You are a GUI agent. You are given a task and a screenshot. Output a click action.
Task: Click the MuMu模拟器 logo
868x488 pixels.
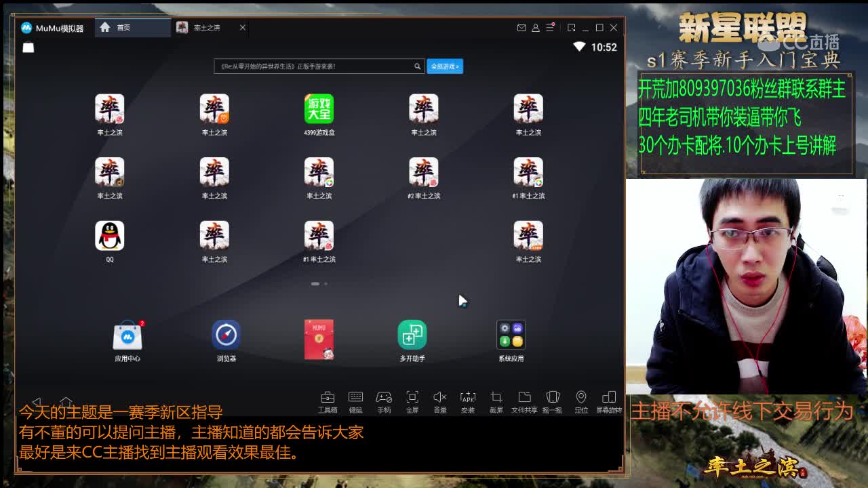point(52,28)
